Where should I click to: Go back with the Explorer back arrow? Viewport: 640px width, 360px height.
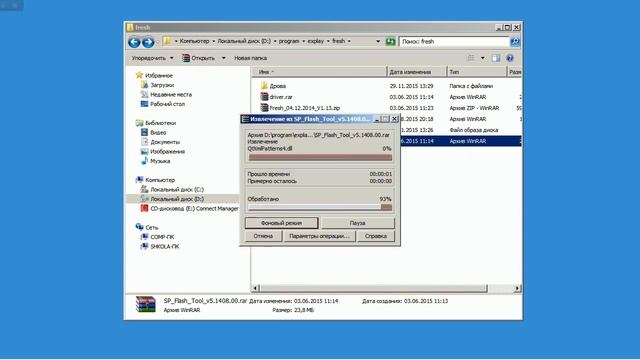[x=134, y=42]
